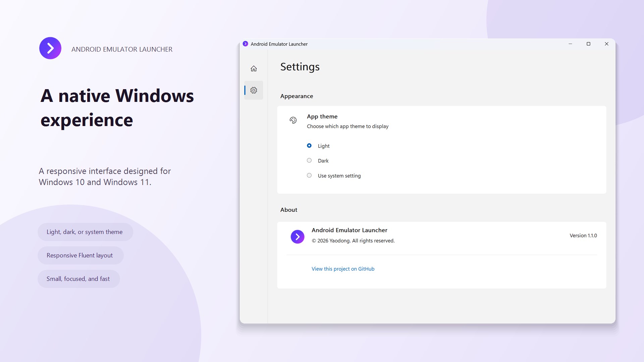Click 'Choose which app theme to display'
This screenshot has width=644, height=362.
(347, 126)
